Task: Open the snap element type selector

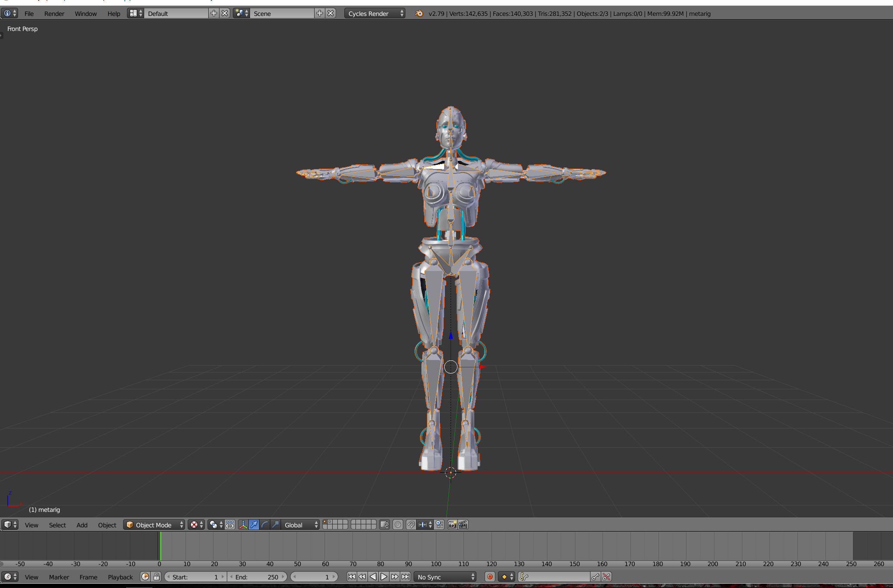Action: tap(425, 525)
